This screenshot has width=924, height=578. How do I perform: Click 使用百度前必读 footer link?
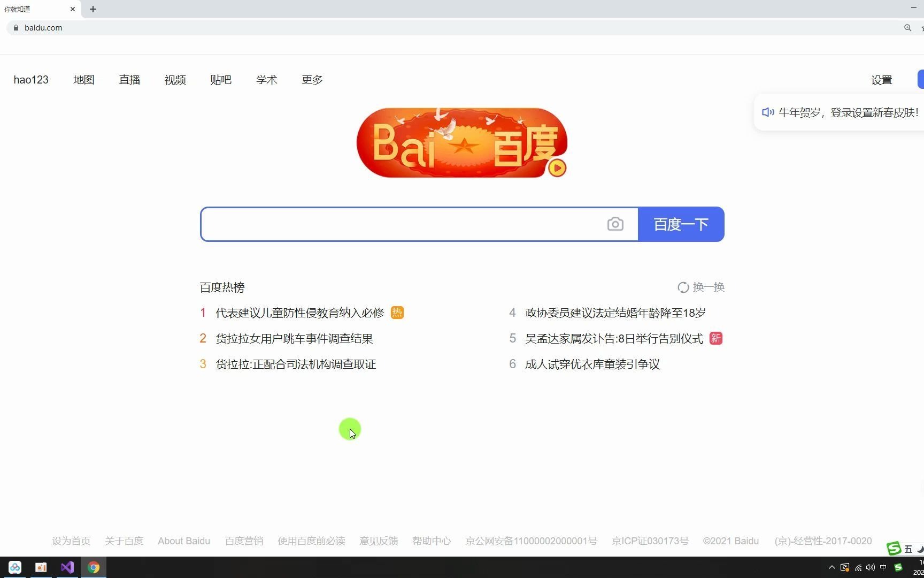[311, 541]
